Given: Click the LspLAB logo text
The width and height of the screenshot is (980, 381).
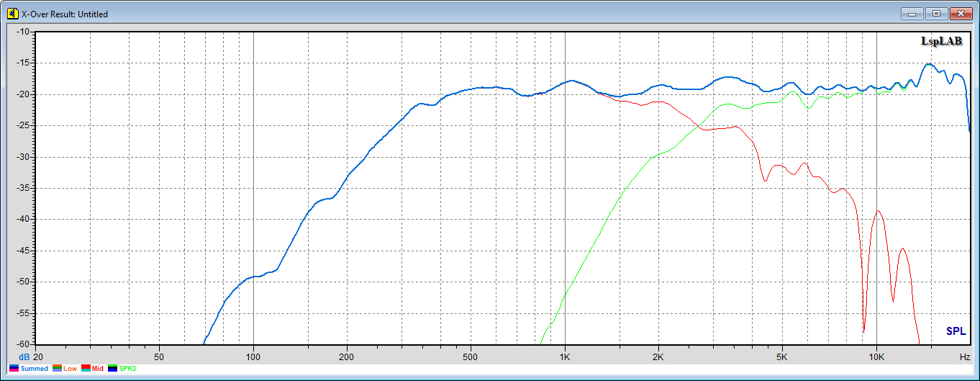Looking at the screenshot, I should tap(941, 42).
